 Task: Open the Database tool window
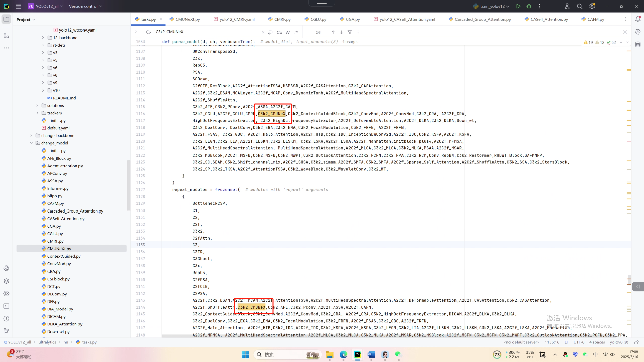tap(638, 45)
